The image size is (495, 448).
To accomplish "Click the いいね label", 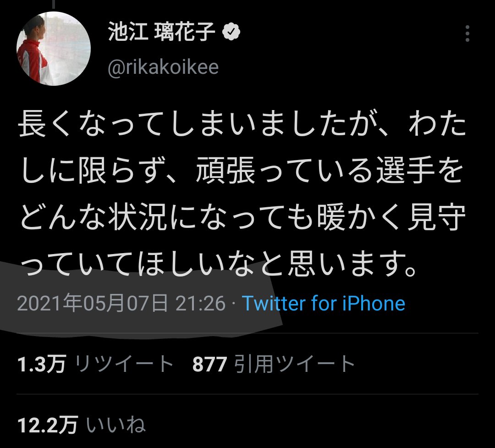I will 116,425.
